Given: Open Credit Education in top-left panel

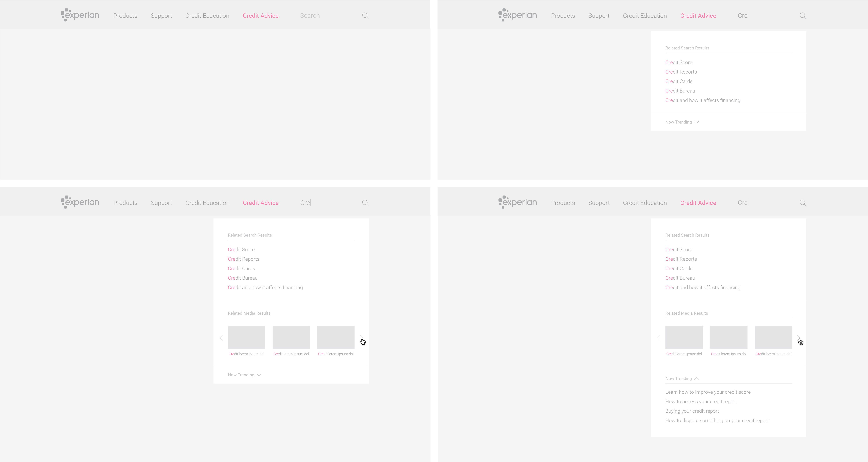Looking at the screenshot, I should click(207, 16).
